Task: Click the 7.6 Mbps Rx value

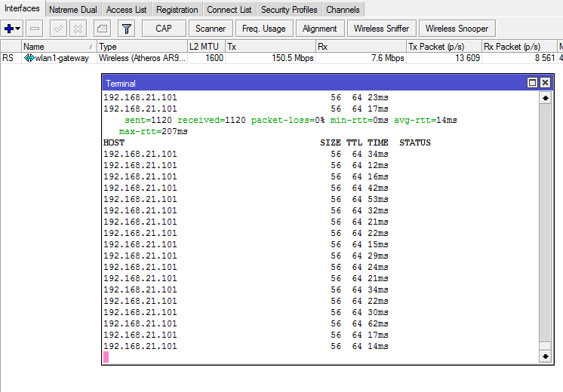Action: [x=388, y=58]
